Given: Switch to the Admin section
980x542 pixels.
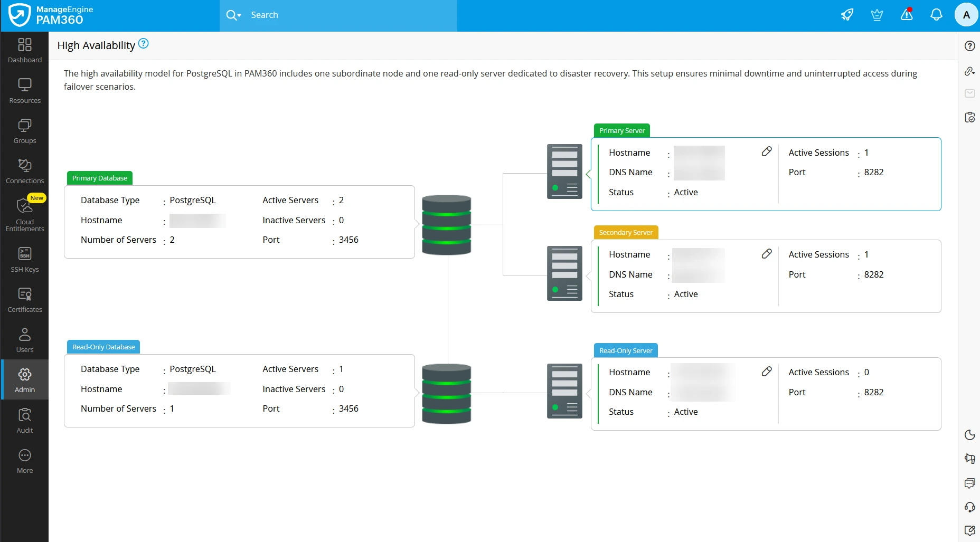Looking at the screenshot, I should click(x=24, y=378).
